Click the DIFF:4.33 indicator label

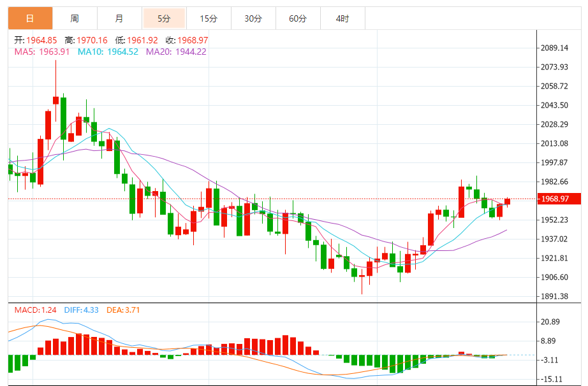click(x=82, y=310)
